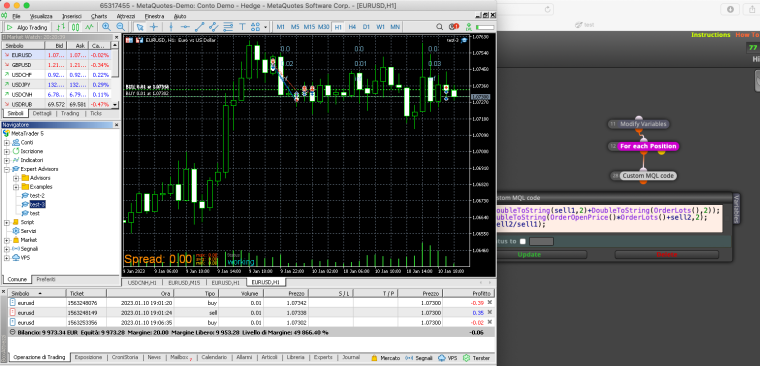Collapse the Expert Advisors node
Viewport: 760px width, 366px height.
point(7,169)
